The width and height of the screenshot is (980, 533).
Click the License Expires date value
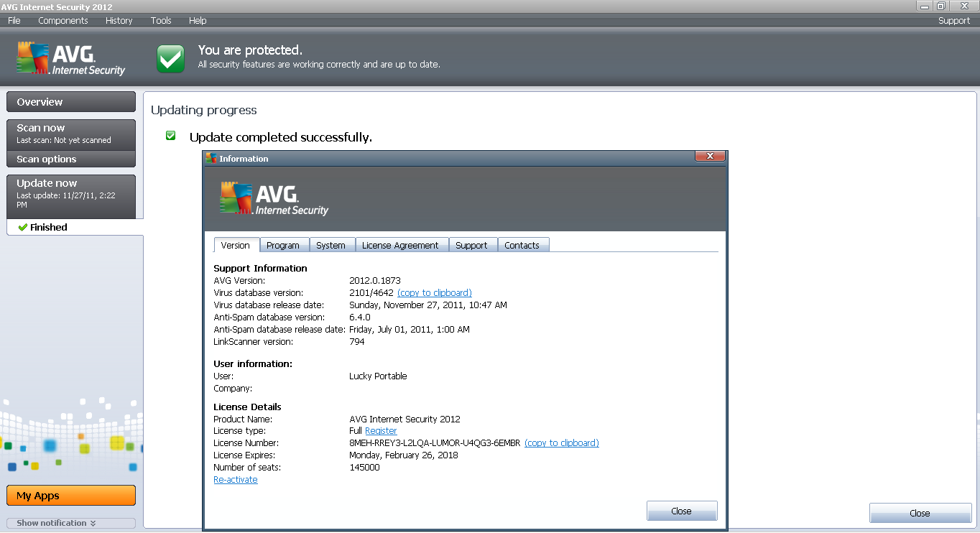404,455
